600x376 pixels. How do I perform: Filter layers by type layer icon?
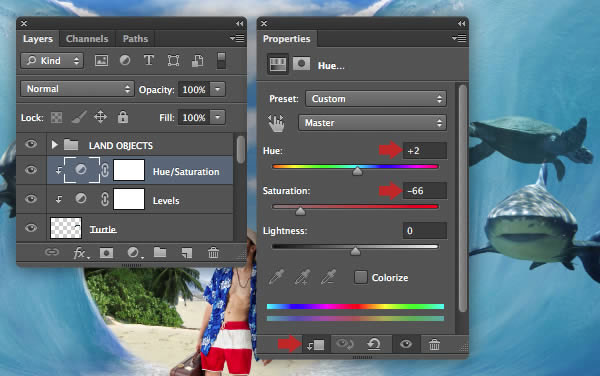coord(149,60)
